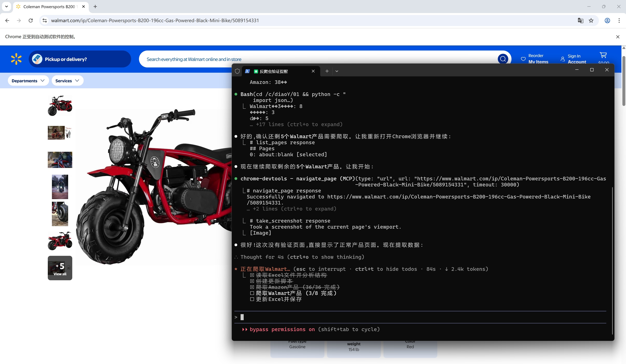Select the night riding thumbnail
626x364 pixels.
(60, 187)
